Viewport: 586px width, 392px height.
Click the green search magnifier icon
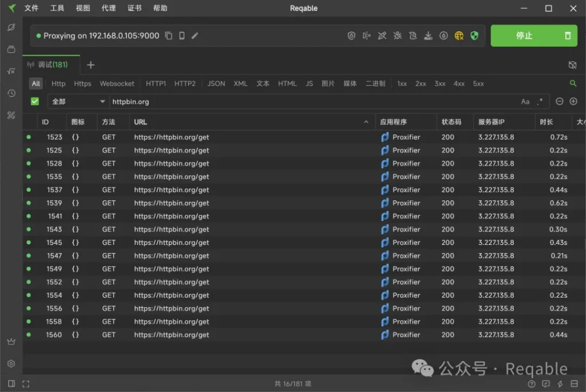(x=572, y=84)
